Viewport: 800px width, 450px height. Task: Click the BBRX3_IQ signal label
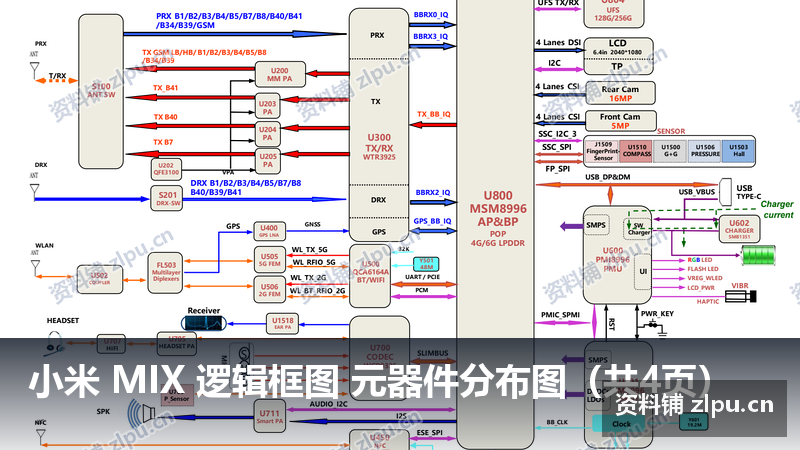(x=431, y=37)
